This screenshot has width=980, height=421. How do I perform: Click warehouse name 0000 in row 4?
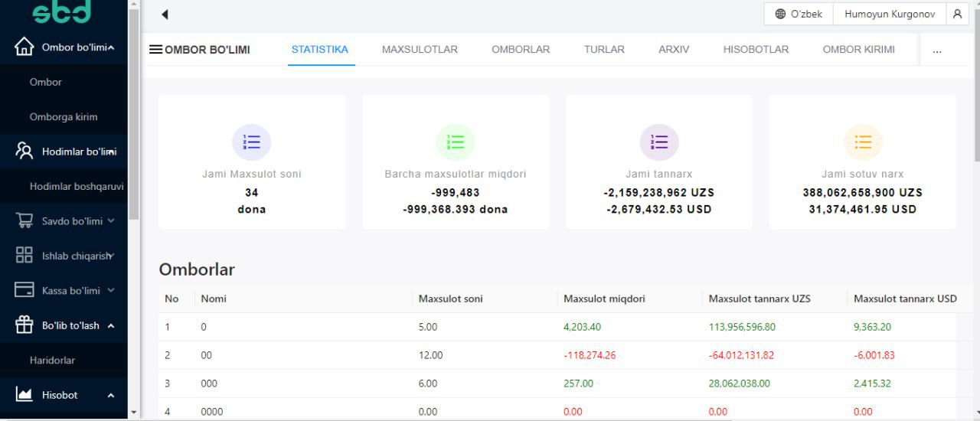click(212, 412)
